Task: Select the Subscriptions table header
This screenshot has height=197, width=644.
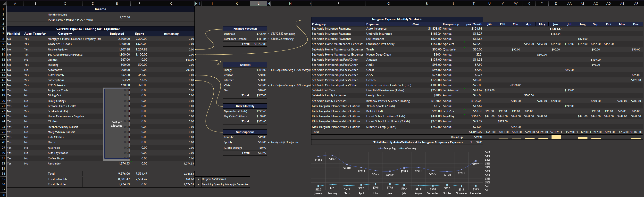Action: (245, 132)
